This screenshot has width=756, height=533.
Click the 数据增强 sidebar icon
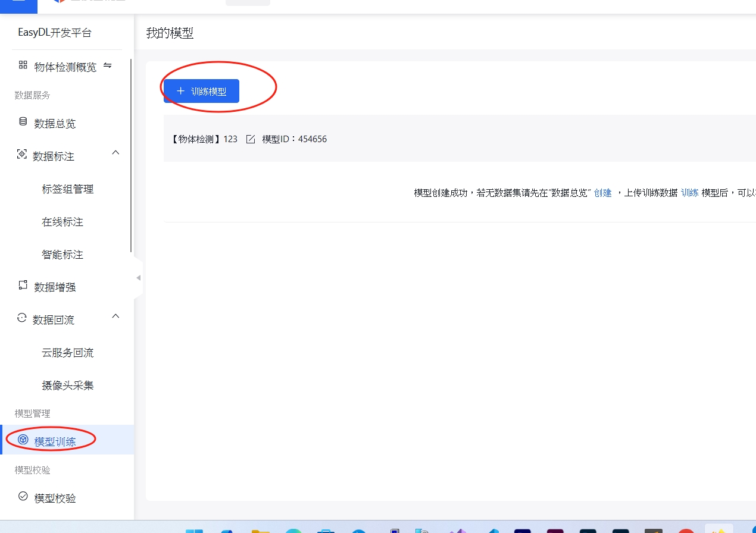coord(23,285)
